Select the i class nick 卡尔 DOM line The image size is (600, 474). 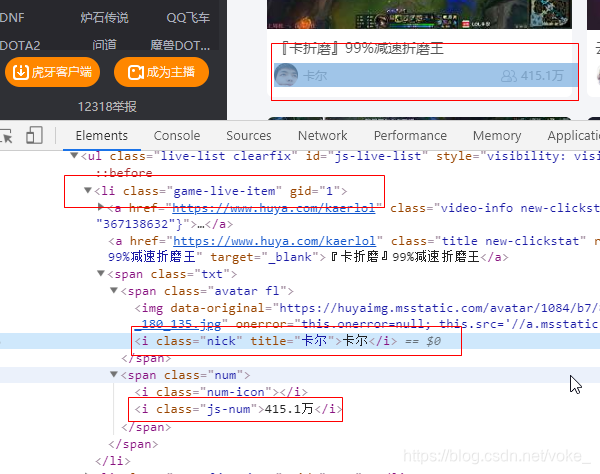[288, 340]
